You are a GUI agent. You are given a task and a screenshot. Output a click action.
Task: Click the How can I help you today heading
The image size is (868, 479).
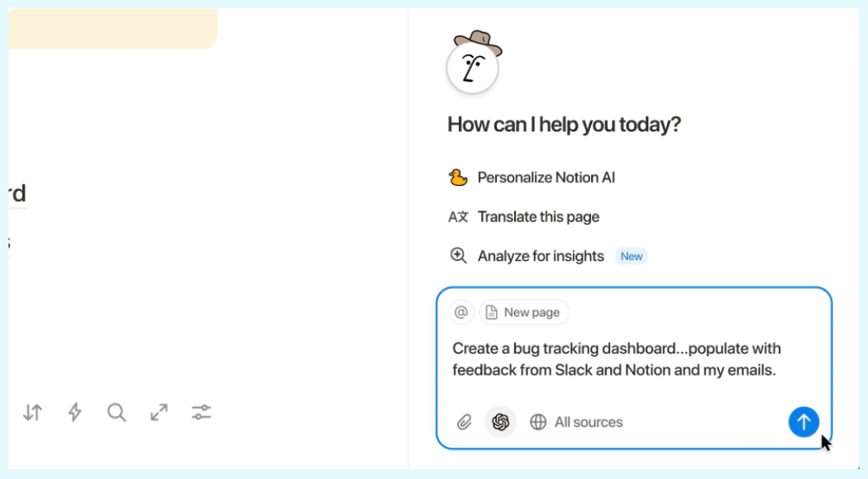(x=564, y=125)
